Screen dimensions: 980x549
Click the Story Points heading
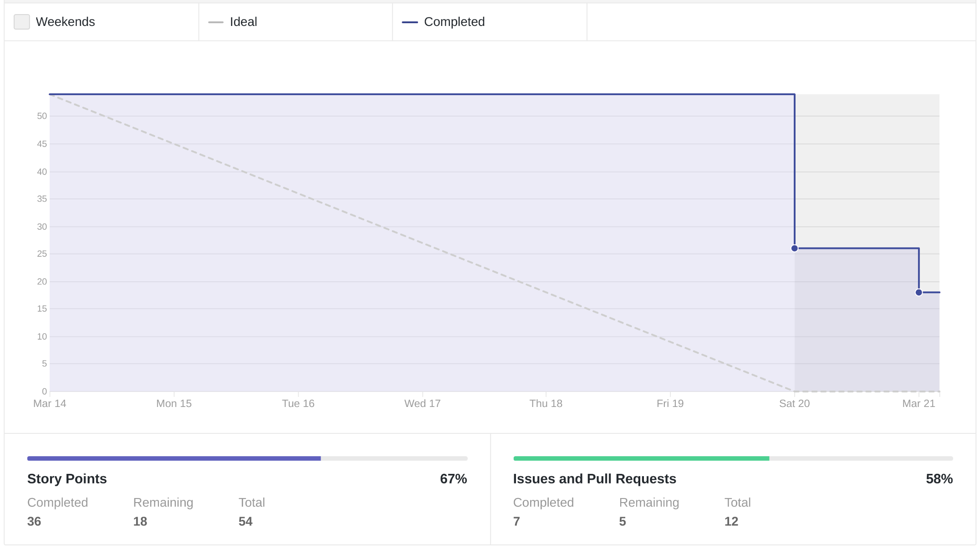pyautogui.click(x=67, y=479)
